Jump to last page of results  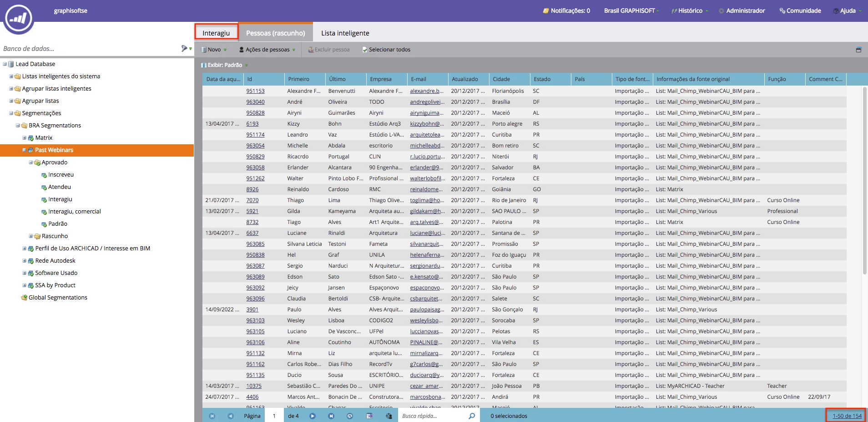(x=331, y=416)
